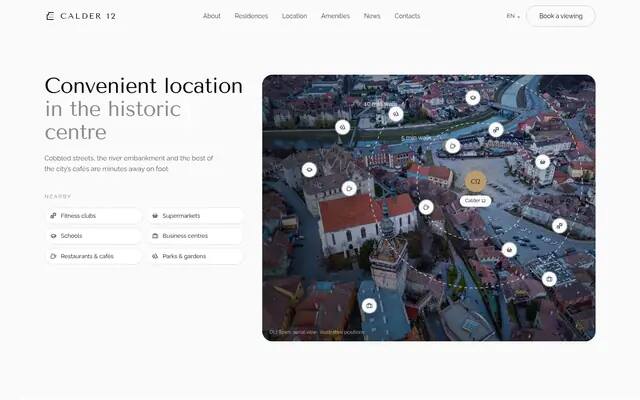Click the Schools chip icon
This screenshot has width=640, height=400.
[53, 236]
